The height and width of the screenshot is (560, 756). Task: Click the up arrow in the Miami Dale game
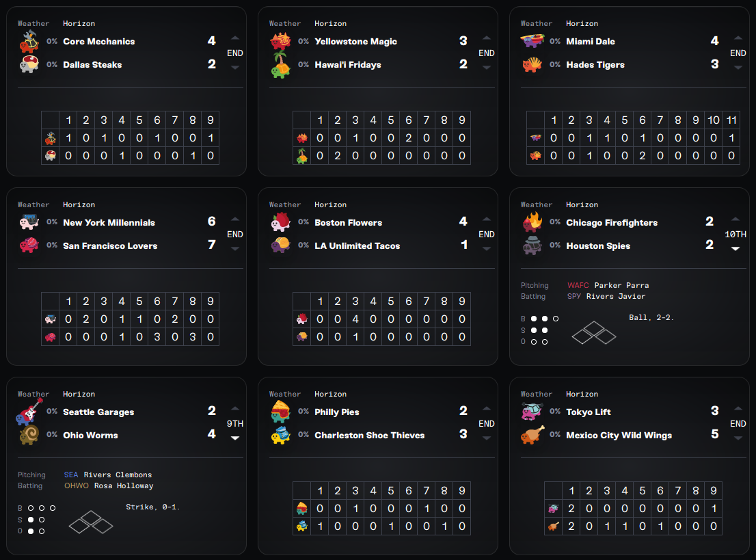click(x=738, y=38)
